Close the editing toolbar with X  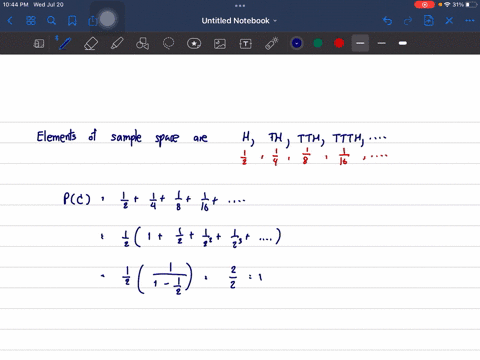[x=449, y=21]
